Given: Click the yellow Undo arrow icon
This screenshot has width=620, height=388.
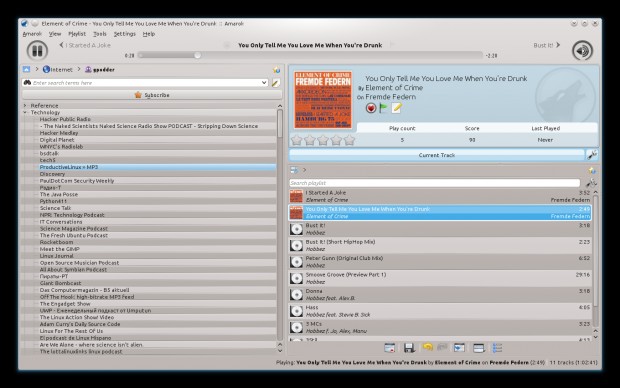Looking at the screenshot, I should (x=427, y=347).
